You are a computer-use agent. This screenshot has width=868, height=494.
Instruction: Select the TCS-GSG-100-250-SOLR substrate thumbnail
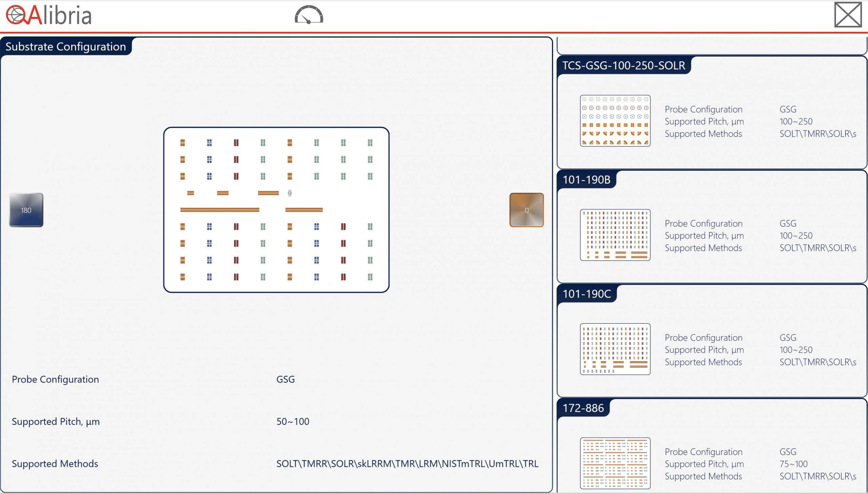(x=615, y=121)
